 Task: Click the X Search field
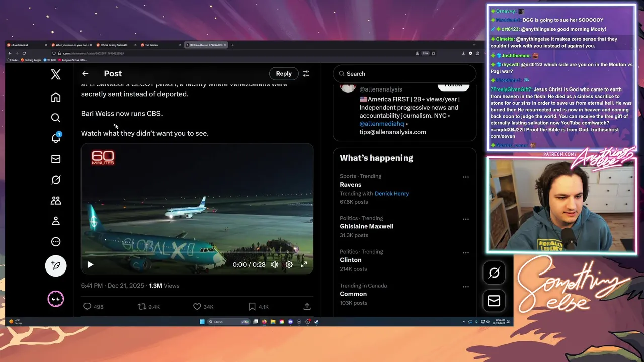click(405, 74)
